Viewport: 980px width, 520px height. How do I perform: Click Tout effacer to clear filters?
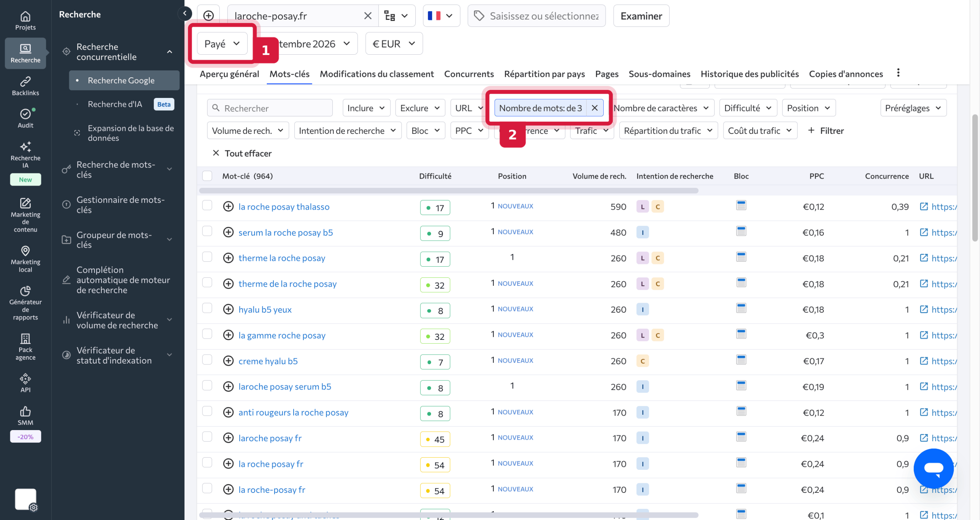[x=242, y=153]
